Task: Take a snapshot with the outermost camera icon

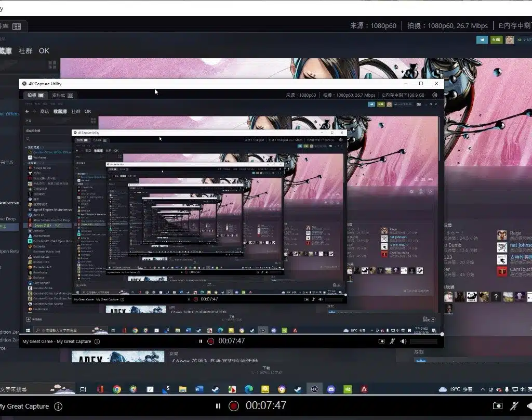Action: pyautogui.click(x=497, y=406)
